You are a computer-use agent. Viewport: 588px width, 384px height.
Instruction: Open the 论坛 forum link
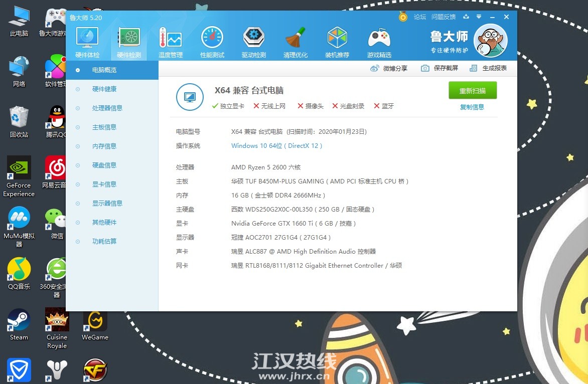[x=420, y=17]
